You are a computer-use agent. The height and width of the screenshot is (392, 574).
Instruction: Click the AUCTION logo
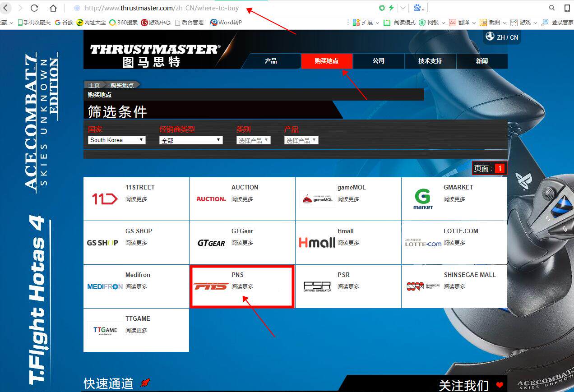click(x=211, y=198)
